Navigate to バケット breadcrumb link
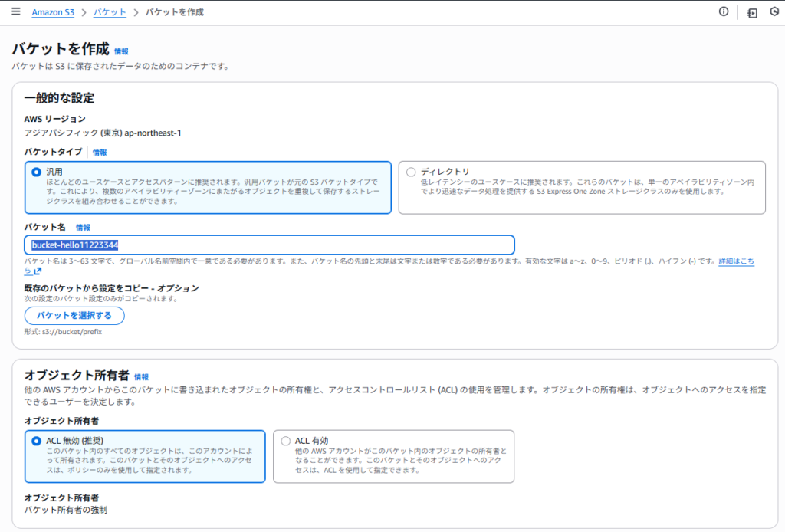 (x=110, y=13)
